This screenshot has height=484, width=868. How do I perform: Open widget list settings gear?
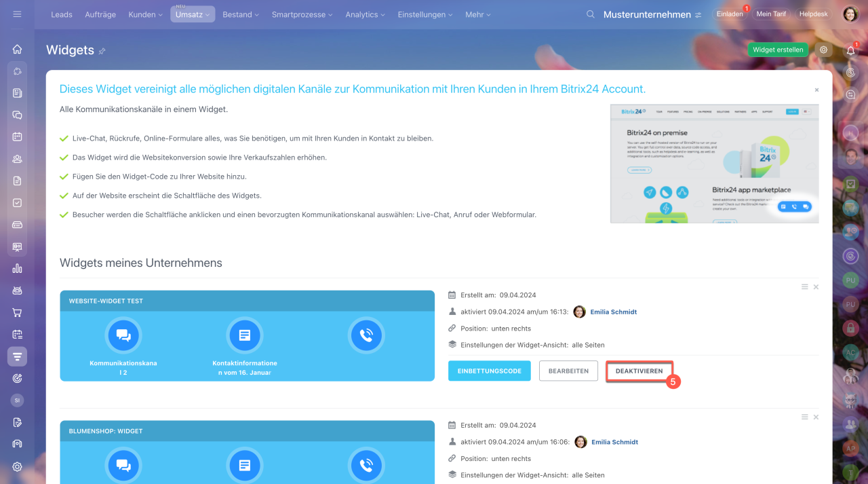pyautogui.click(x=823, y=50)
